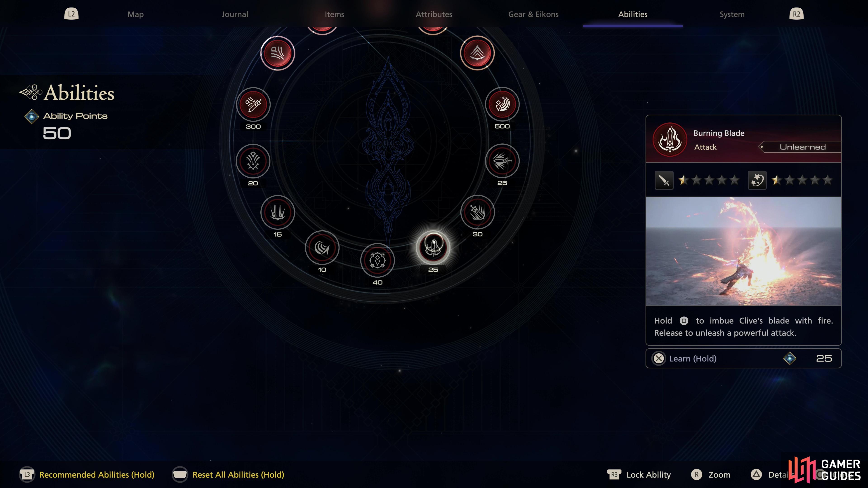Click the 300-cost ability icon top-left
Image resolution: width=868 pixels, height=488 pixels.
[252, 105]
